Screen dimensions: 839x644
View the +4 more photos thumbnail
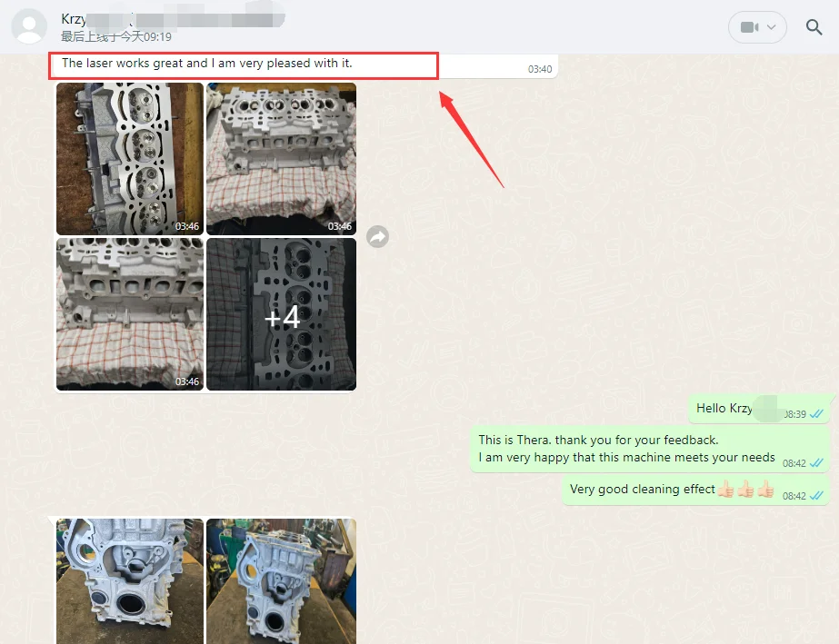click(x=282, y=314)
